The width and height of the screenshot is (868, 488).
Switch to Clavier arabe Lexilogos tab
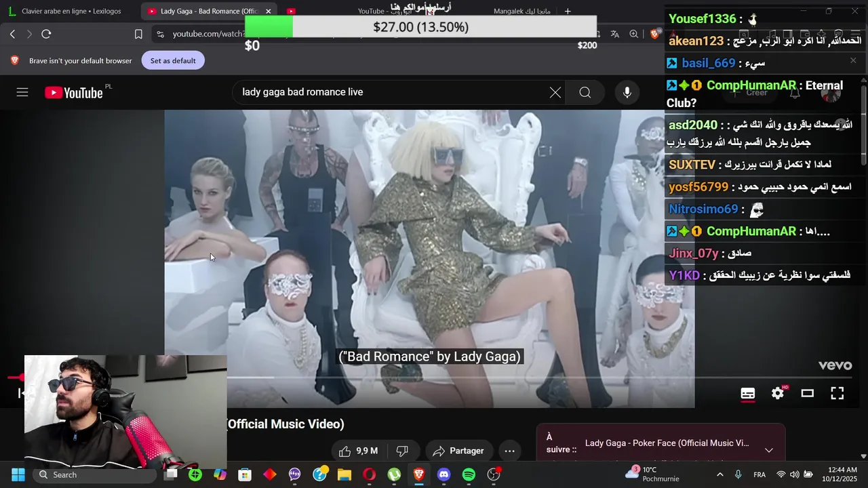[x=71, y=11]
